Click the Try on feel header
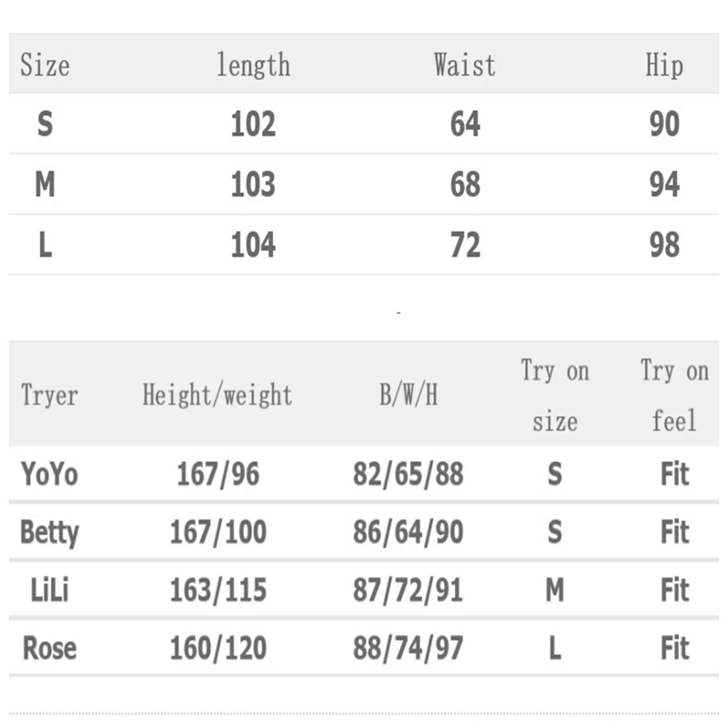 point(674,396)
